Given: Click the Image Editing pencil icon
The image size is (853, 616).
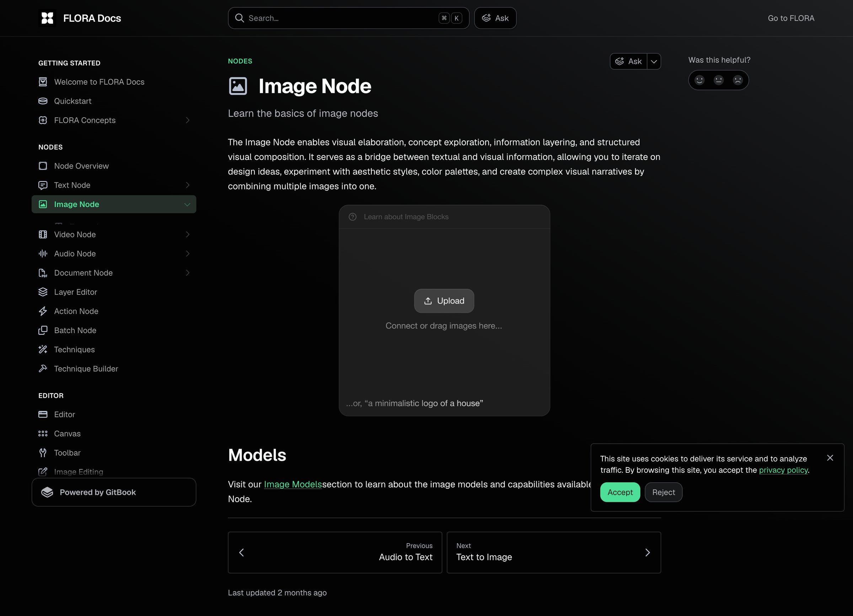Looking at the screenshot, I should [43, 472].
